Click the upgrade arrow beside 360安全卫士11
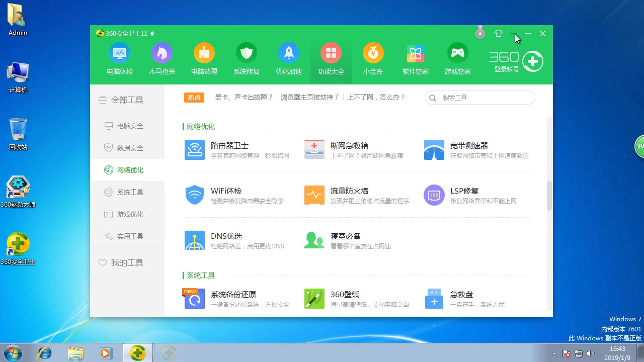 pyautogui.click(x=152, y=34)
